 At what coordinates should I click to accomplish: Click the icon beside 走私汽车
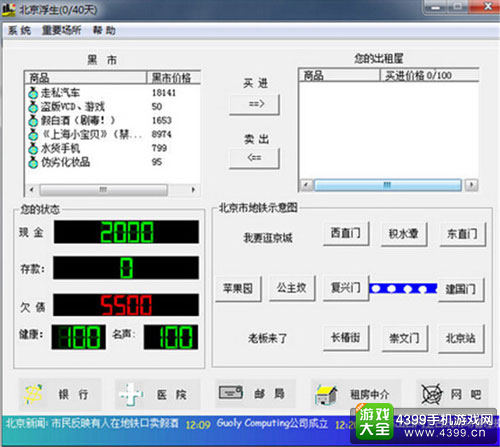point(33,92)
